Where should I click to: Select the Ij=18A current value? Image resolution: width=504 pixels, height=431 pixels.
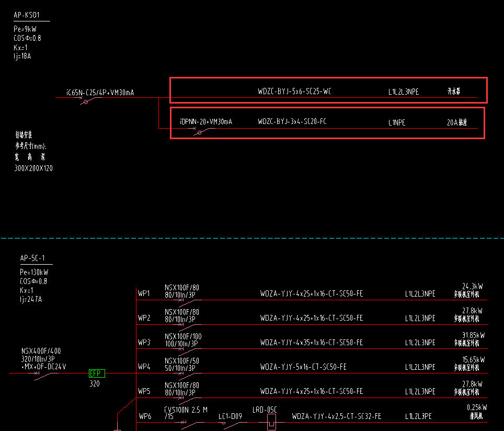22,56
